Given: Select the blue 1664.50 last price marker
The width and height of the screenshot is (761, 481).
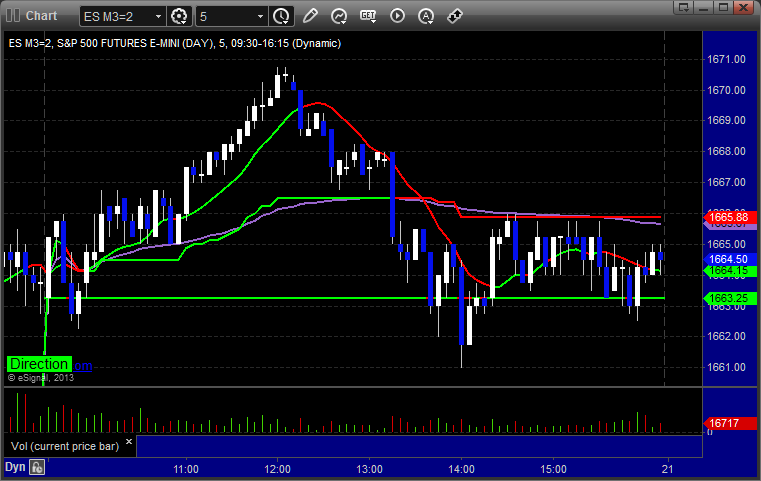Looking at the screenshot, I should pos(730,259).
